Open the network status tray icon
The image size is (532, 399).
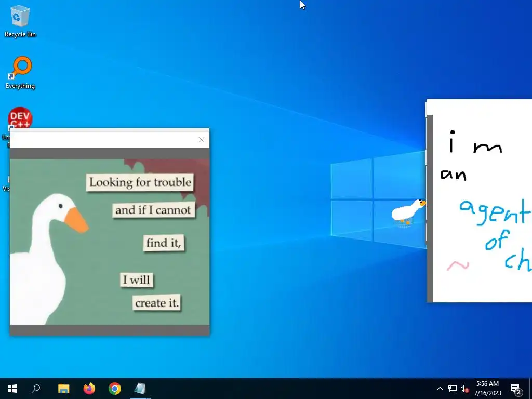(x=453, y=389)
